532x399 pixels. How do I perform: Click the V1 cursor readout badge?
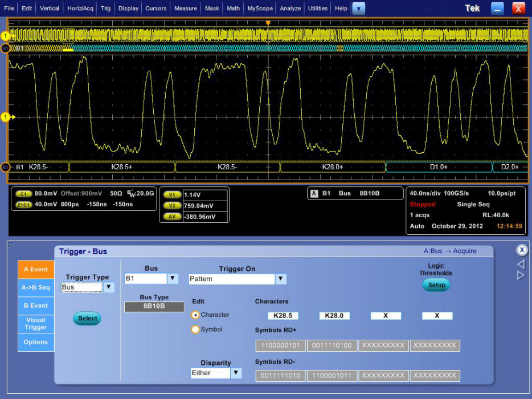(x=172, y=195)
